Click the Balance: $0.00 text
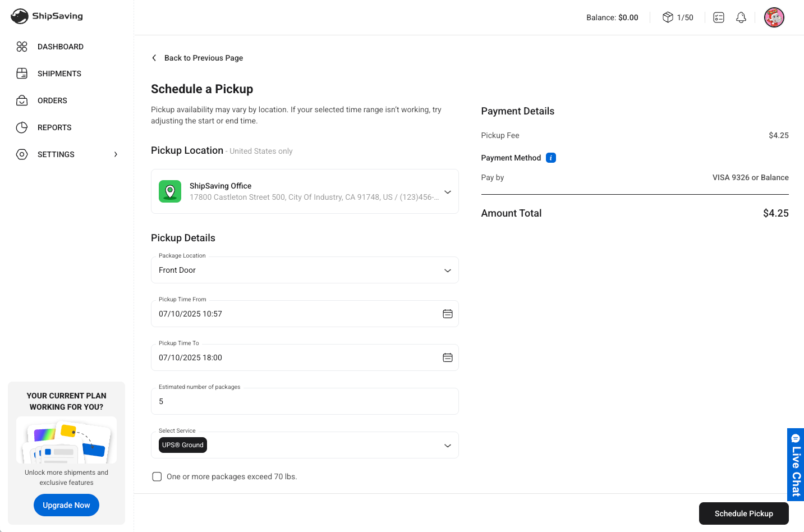Image resolution: width=804 pixels, height=532 pixels. [x=612, y=17]
